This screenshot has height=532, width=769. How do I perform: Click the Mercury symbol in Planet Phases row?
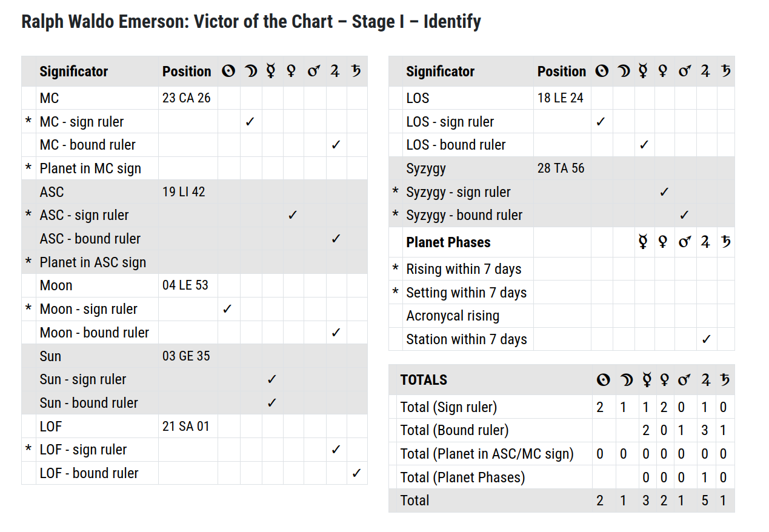643,242
